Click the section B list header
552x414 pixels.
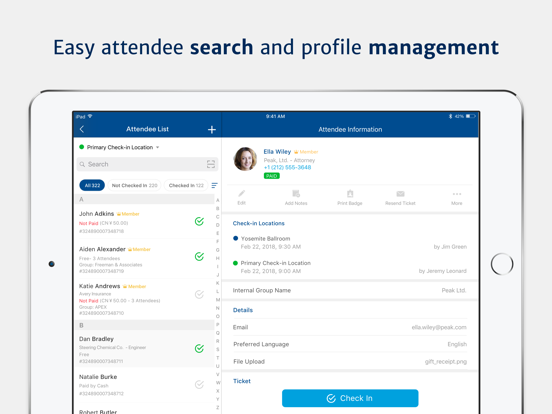[x=144, y=325]
